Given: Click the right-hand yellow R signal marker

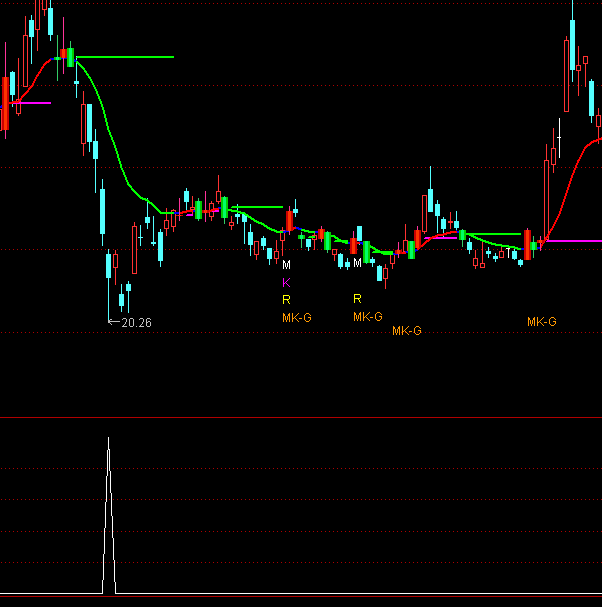Looking at the screenshot, I should (x=357, y=299).
